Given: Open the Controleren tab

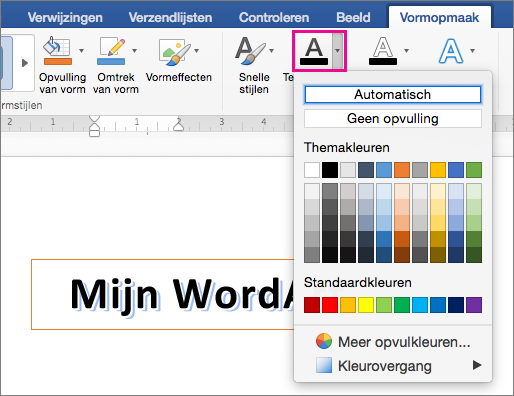Looking at the screenshot, I should point(274,17).
